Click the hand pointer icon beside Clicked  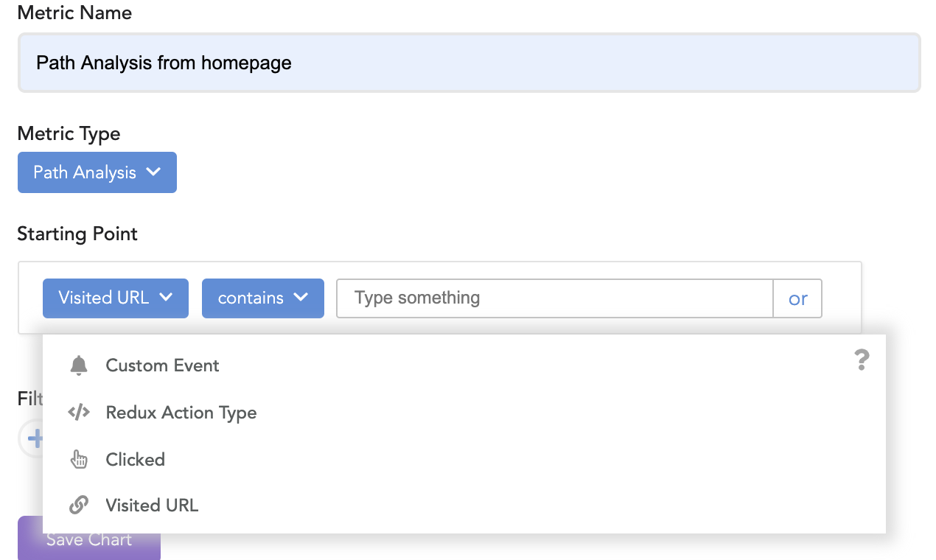79,460
